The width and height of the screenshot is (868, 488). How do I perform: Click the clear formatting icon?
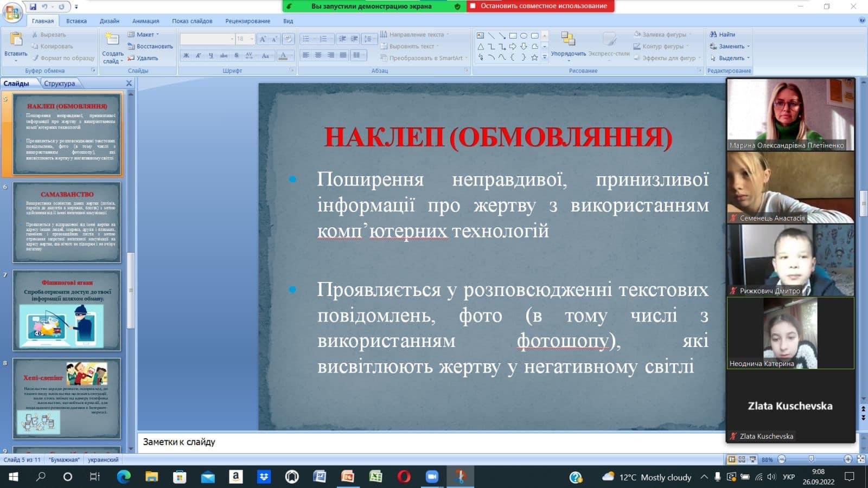289,39
